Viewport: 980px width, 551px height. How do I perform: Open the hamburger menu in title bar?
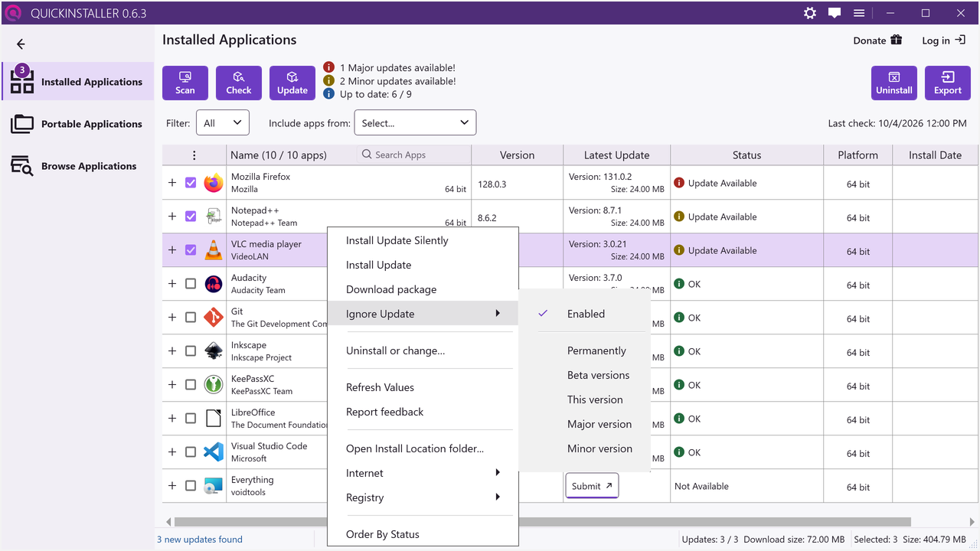coord(859,13)
